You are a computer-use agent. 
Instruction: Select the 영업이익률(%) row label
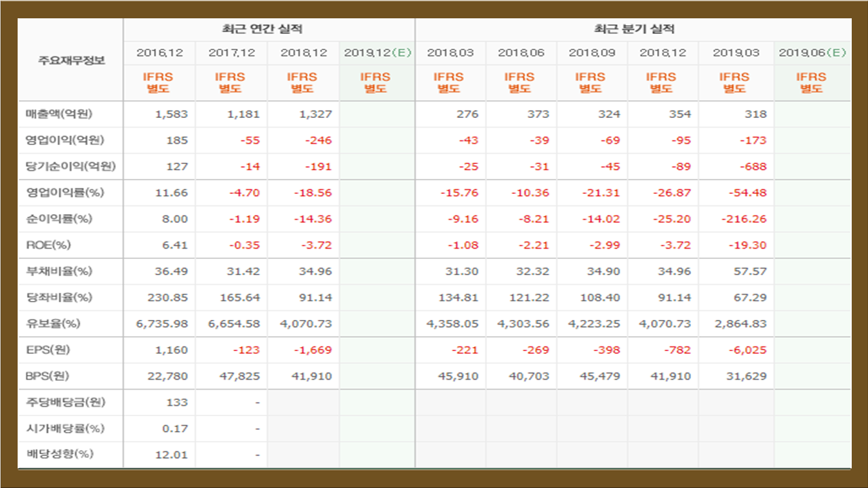click(65, 192)
